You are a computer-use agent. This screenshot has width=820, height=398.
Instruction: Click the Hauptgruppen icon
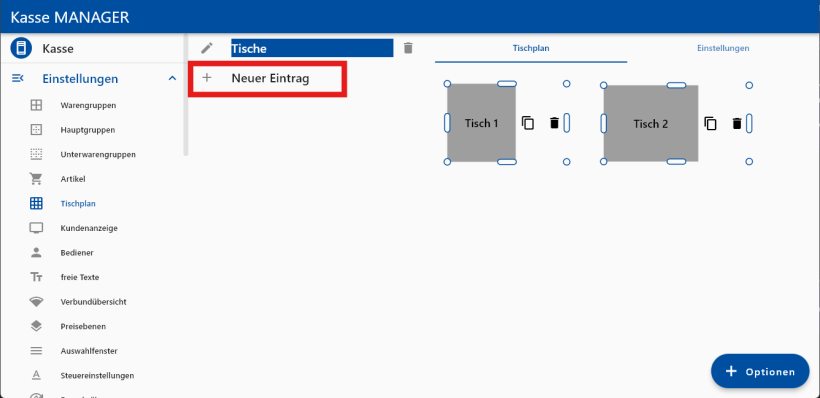click(36, 130)
